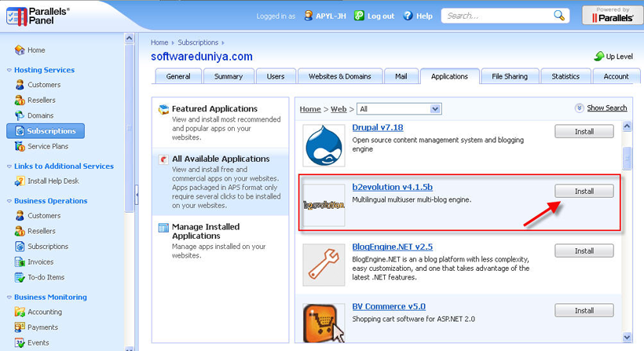644x351 pixels.
Task: Click the Help question mark icon
Action: tap(408, 16)
